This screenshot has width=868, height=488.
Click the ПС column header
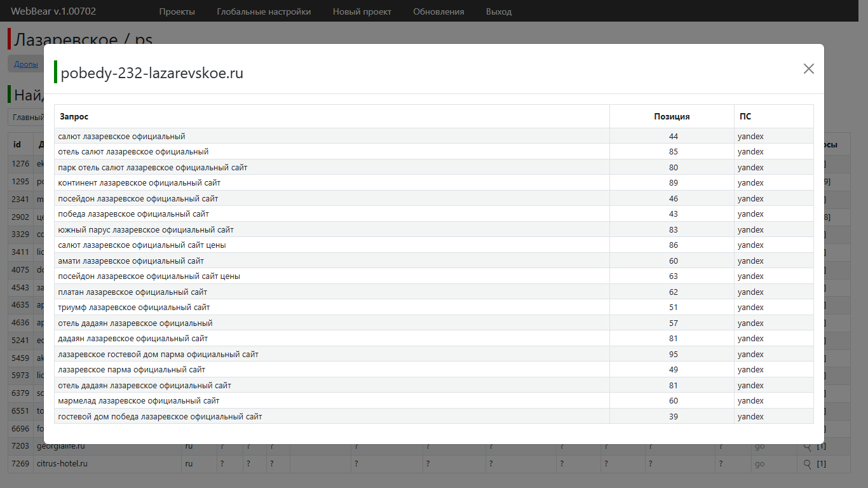pyautogui.click(x=745, y=116)
